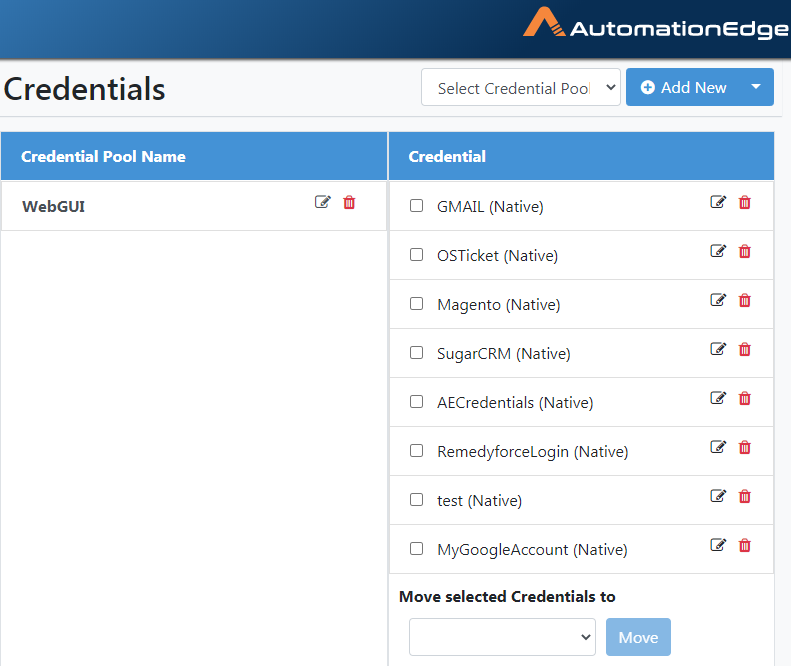Select the WebGUI pool name

click(x=53, y=206)
